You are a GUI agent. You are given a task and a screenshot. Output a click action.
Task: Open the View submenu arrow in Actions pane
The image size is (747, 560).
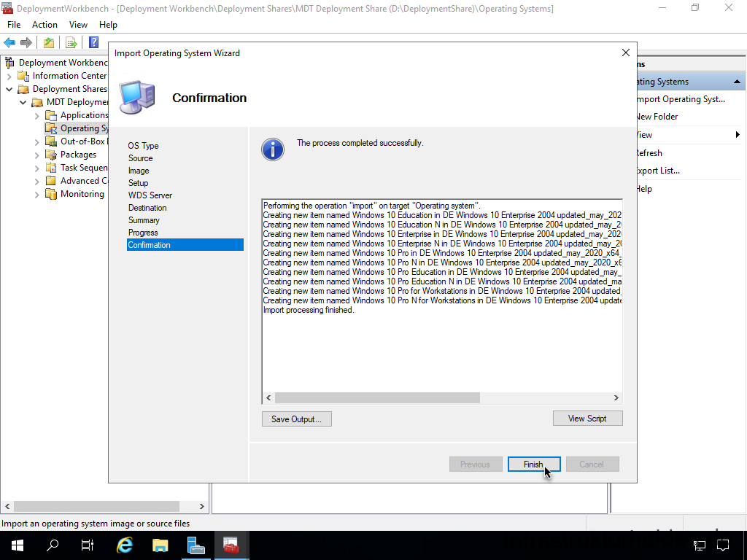pos(738,135)
